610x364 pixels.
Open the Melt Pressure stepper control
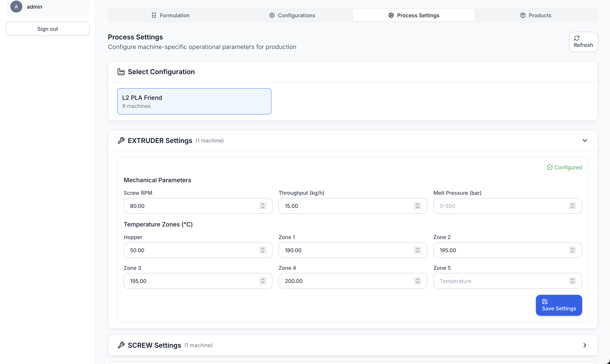point(572,206)
